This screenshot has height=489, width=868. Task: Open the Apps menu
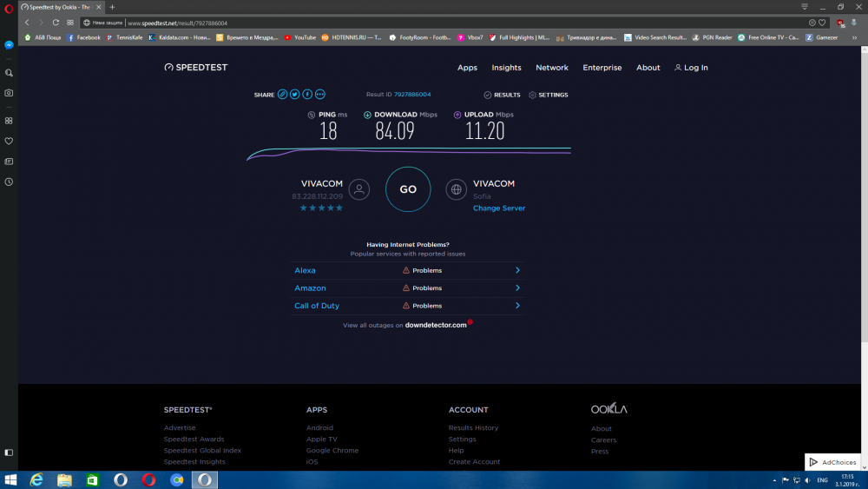[467, 68]
